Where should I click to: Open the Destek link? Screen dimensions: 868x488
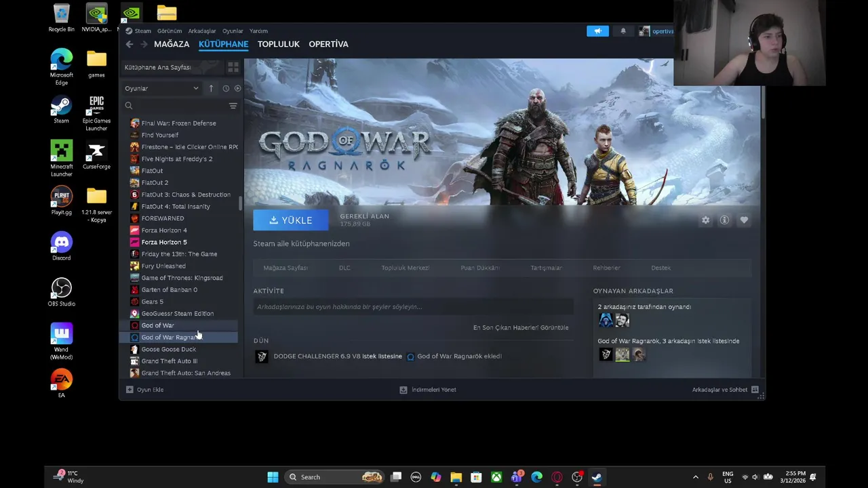(x=660, y=268)
